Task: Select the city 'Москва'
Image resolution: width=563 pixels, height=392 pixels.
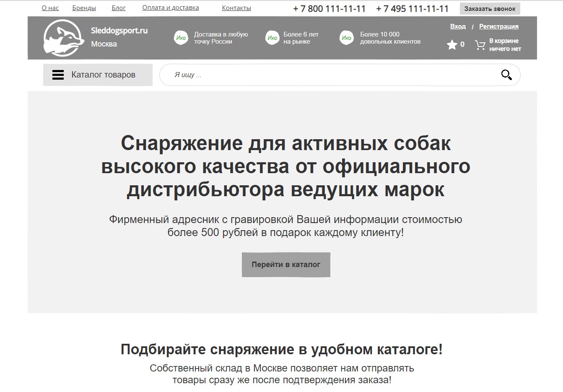Action: 104,44
